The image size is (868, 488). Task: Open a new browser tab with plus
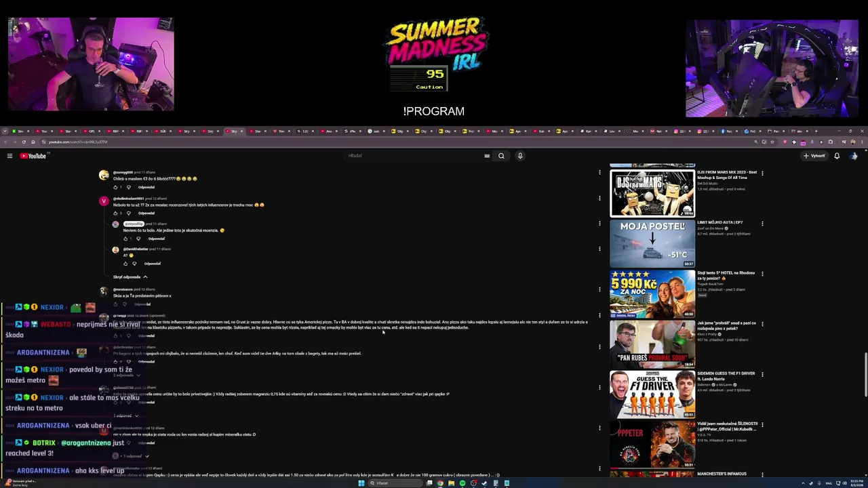point(816,131)
